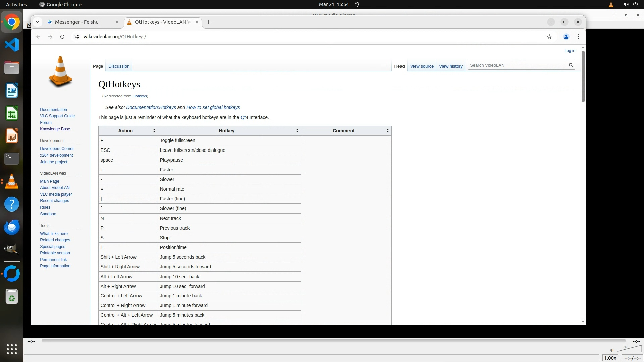Image resolution: width=644 pixels, height=362 pixels.
Task: Open Chrome profile avatar icon
Action: [566, 37]
